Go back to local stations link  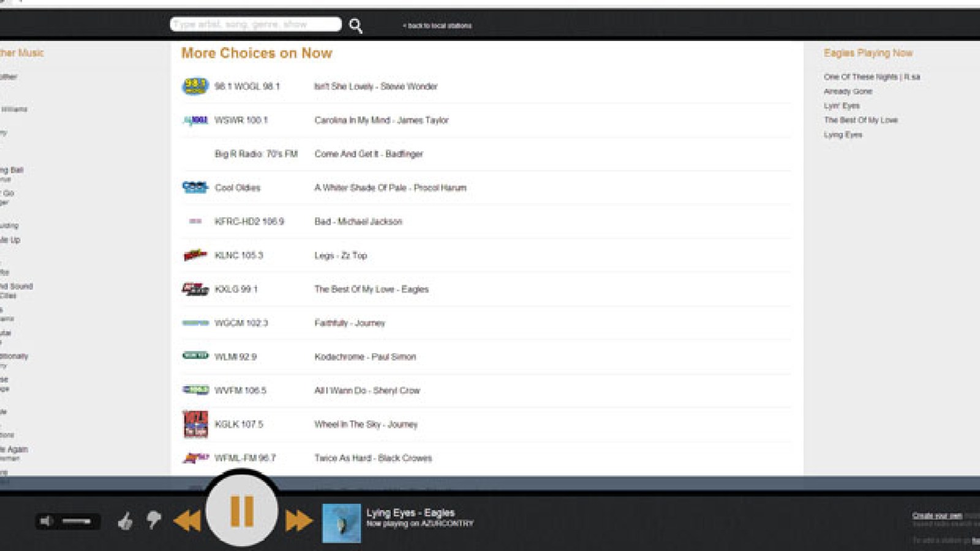[x=437, y=26]
